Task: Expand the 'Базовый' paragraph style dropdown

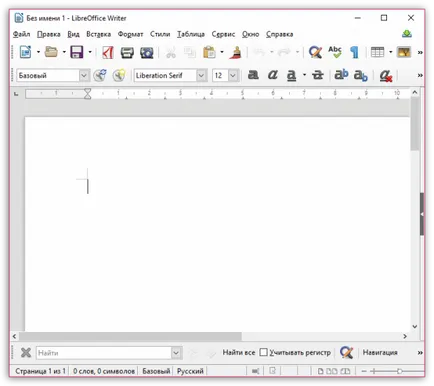Action: tap(84, 75)
